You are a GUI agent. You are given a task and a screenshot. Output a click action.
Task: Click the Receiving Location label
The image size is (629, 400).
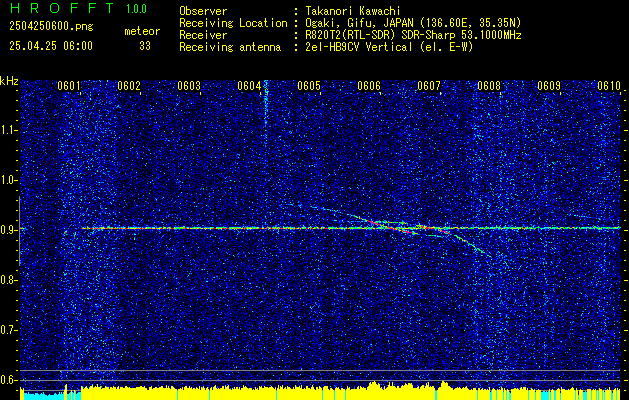tap(233, 23)
